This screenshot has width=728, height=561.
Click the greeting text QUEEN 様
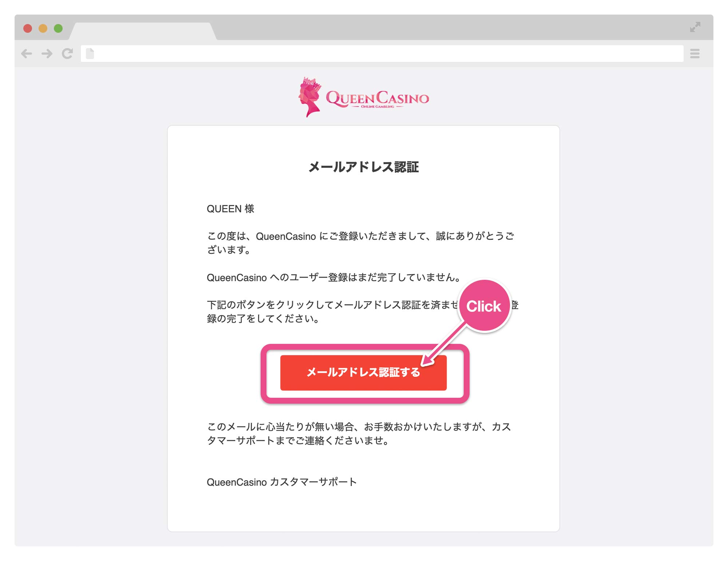tap(230, 209)
